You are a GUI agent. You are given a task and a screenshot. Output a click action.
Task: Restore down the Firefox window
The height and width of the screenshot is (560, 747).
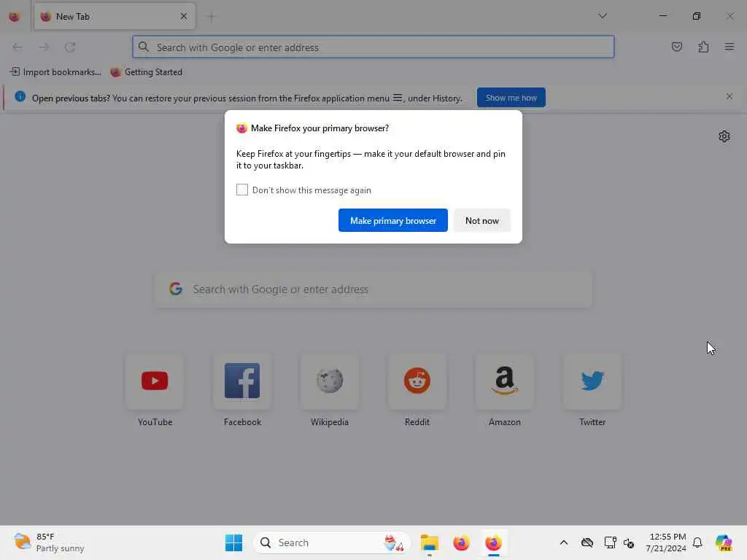coord(697,16)
